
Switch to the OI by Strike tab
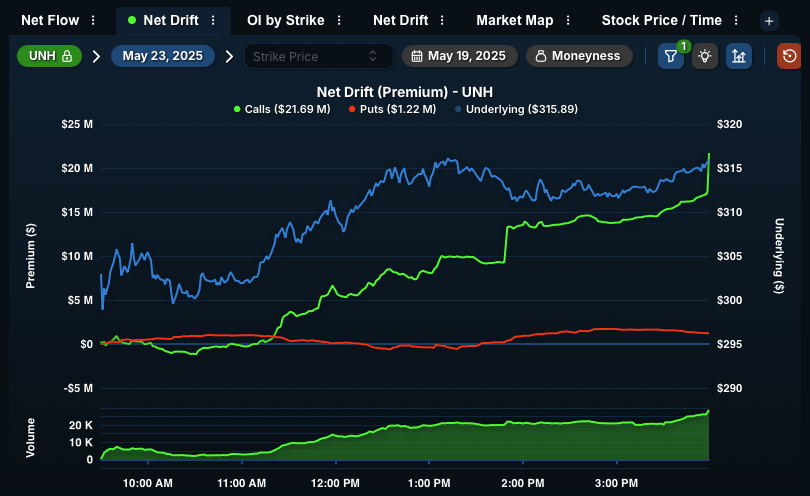286,20
